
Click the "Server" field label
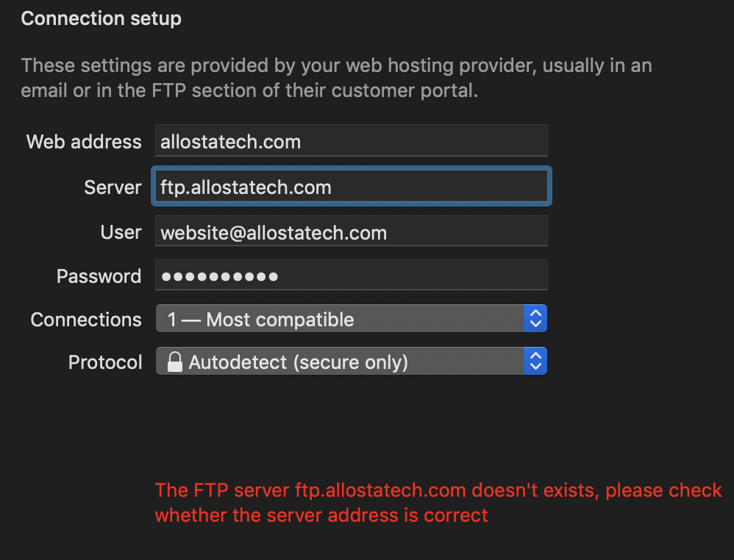coord(113,187)
